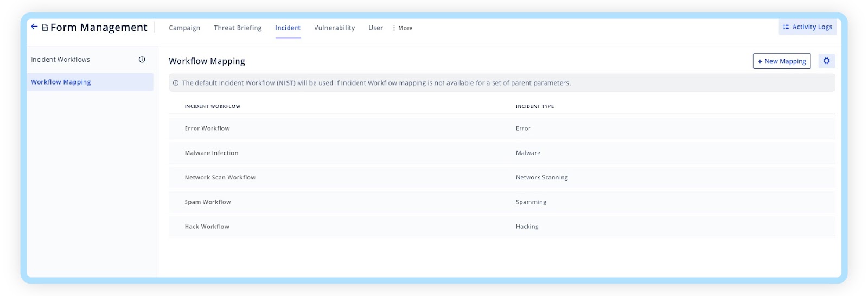Screen dimensions: 868x296
Task: Open the Malware Infection row
Action: point(502,153)
